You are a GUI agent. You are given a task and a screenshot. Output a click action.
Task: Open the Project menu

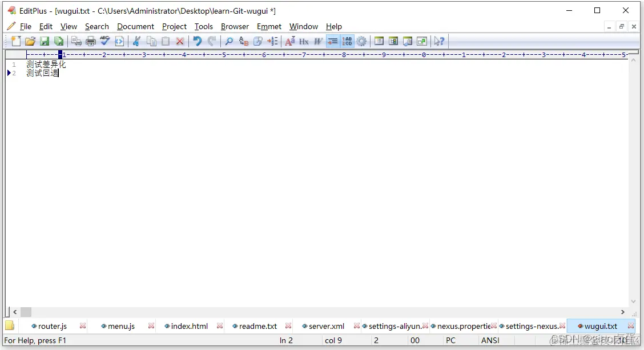[174, 26]
